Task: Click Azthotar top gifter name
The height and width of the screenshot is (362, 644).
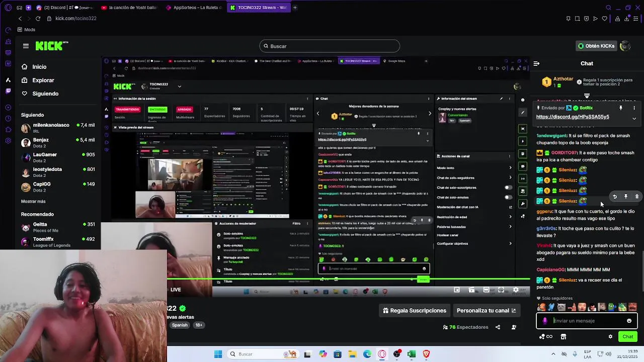Action: coord(563,79)
